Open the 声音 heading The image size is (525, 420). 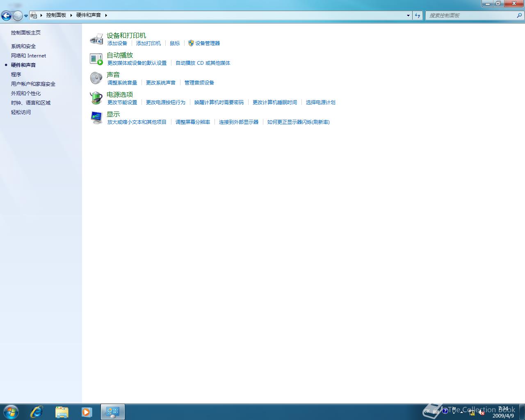coord(113,75)
